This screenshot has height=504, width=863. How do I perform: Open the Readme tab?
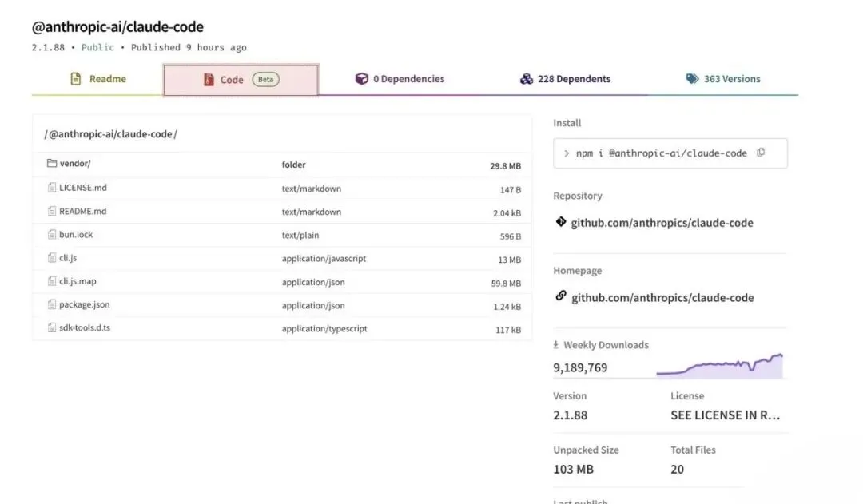[x=97, y=79]
